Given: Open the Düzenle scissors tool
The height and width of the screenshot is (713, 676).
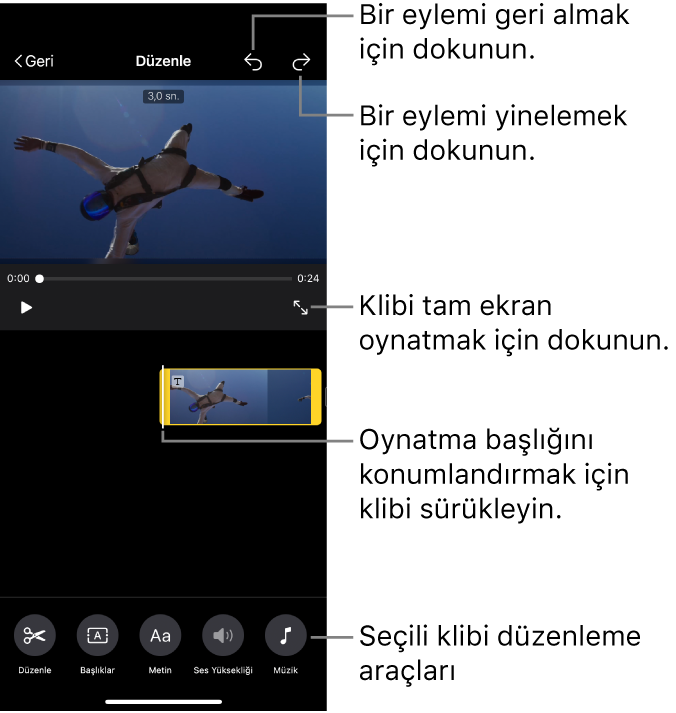Looking at the screenshot, I should [35, 635].
